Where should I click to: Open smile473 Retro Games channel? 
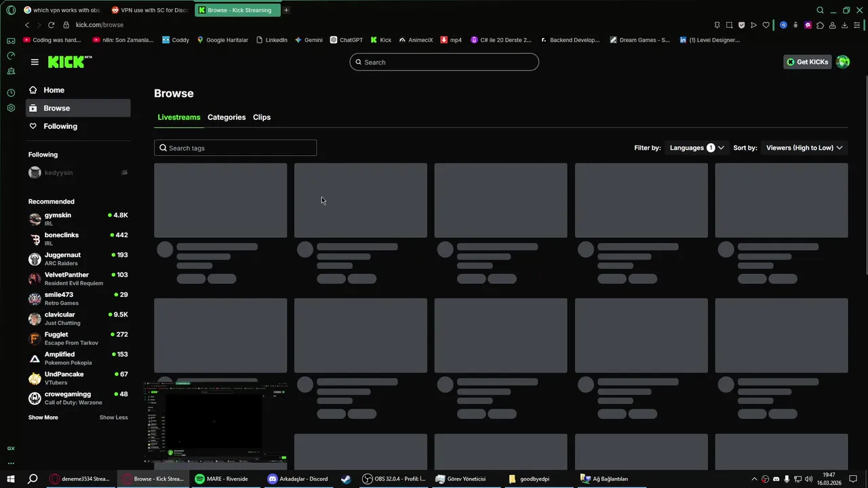tap(78, 298)
